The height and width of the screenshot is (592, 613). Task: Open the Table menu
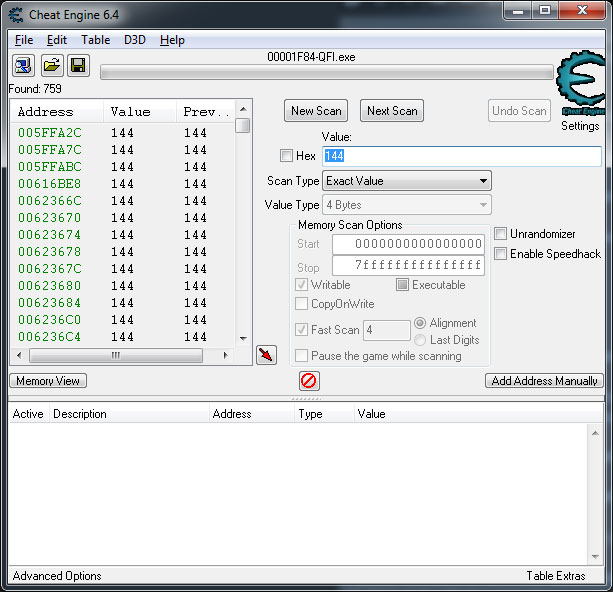pyautogui.click(x=95, y=40)
